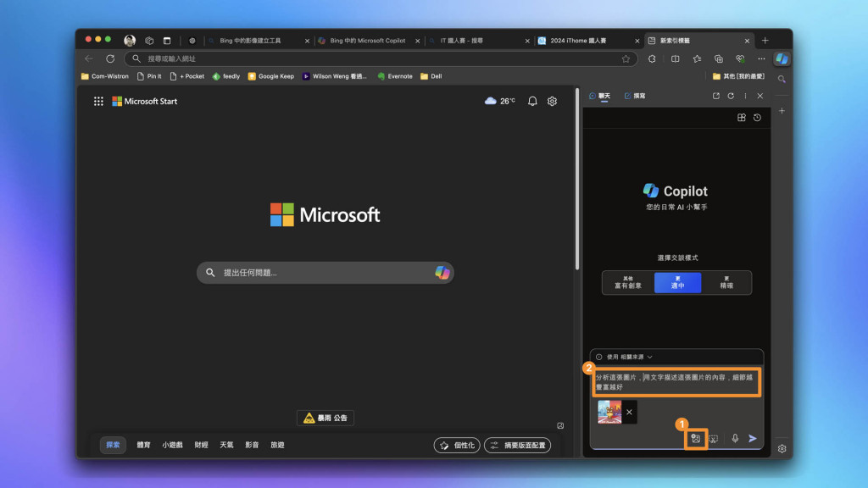The image size is (868, 488).
Task: Open the Settings and more ellipsis menu
Action: coord(762,58)
